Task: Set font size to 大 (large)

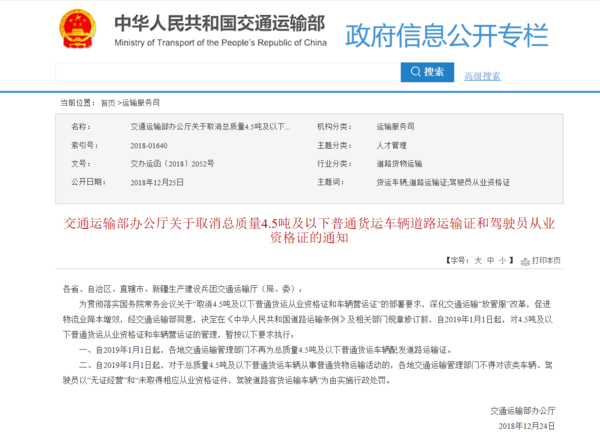Action: coord(477,259)
